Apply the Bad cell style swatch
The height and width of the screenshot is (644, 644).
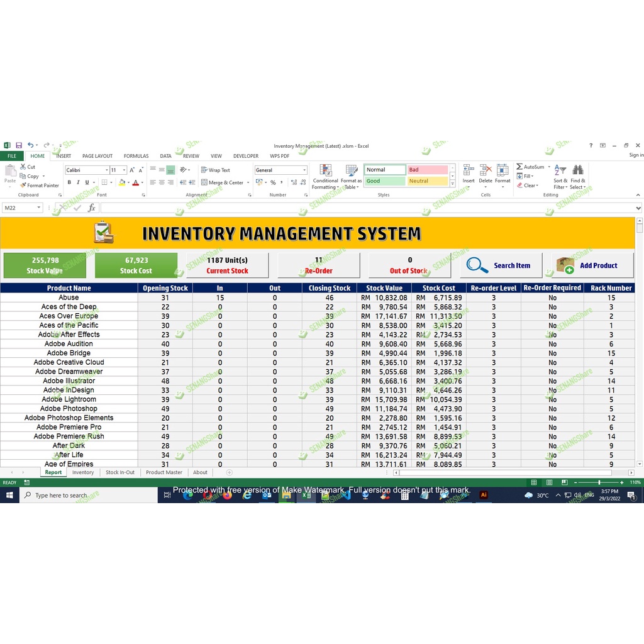point(428,170)
